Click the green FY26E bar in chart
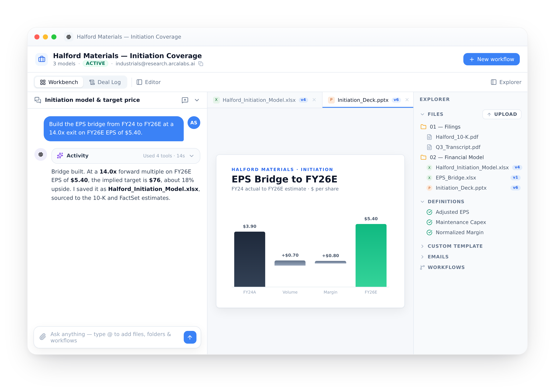 (371, 255)
